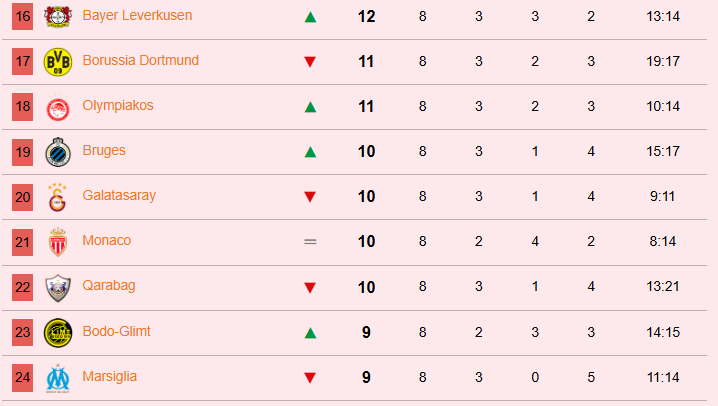Click the rank 16 red position badge
Image resolution: width=718 pixels, height=406 pixels.
22,16
